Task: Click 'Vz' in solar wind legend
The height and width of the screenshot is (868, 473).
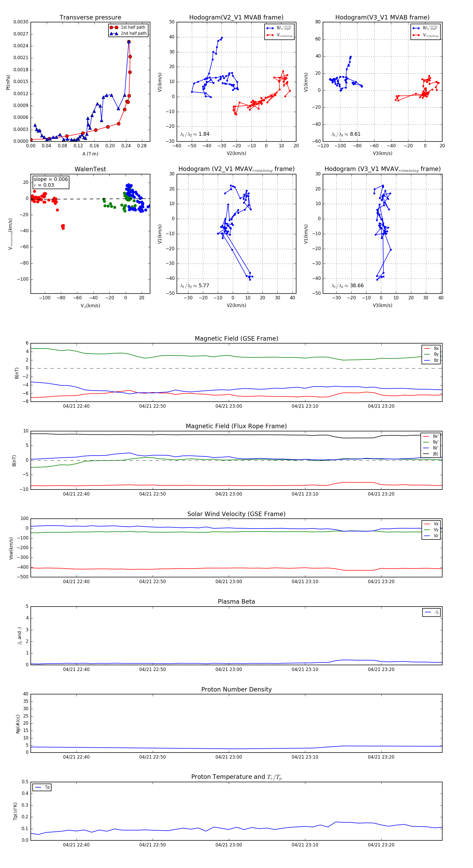Action: 431,536
